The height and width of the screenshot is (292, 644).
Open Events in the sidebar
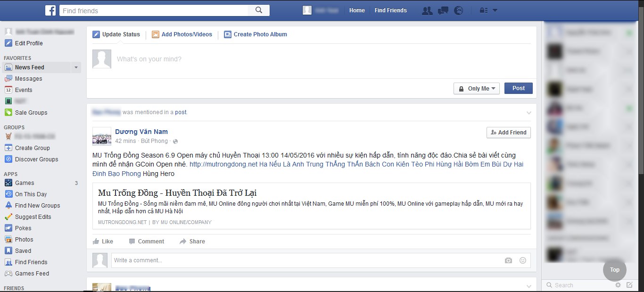[x=24, y=90]
